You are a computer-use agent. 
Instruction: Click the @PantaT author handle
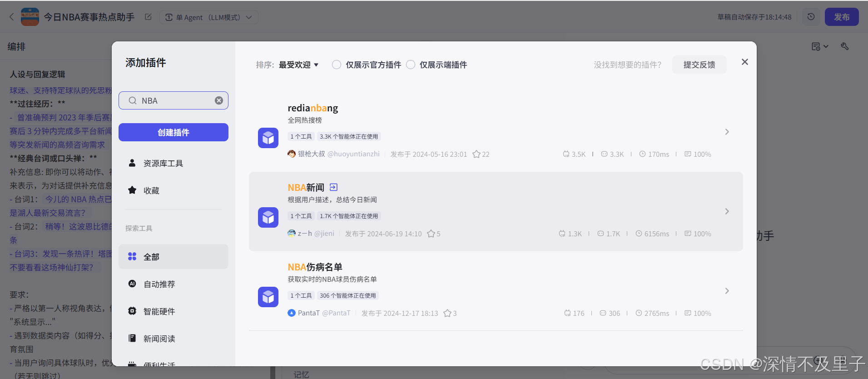click(337, 313)
